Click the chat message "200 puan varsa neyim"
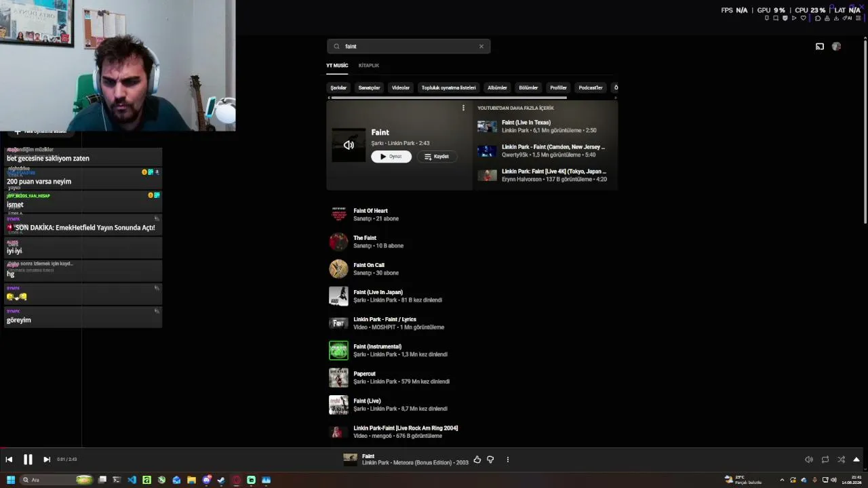The height and width of the screenshot is (488, 868). tap(39, 182)
